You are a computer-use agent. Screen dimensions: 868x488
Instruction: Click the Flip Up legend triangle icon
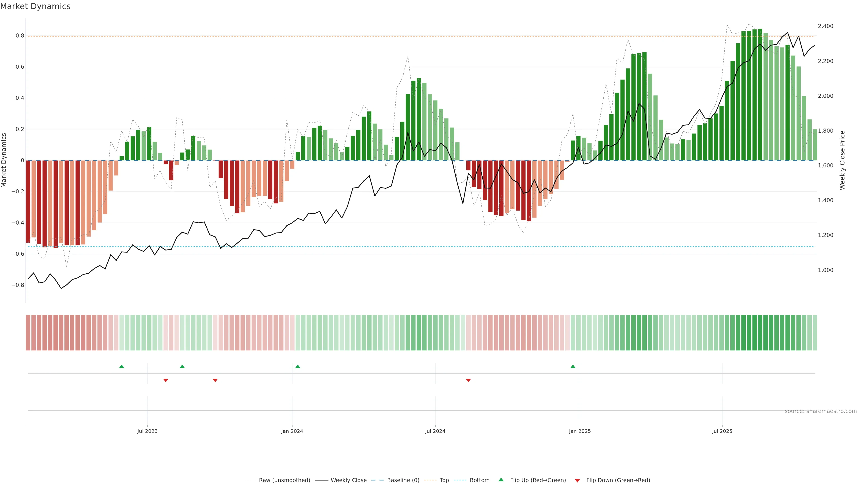click(x=501, y=480)
